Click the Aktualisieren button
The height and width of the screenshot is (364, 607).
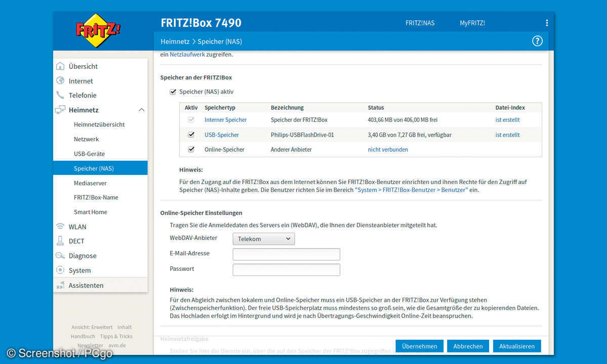517,346
